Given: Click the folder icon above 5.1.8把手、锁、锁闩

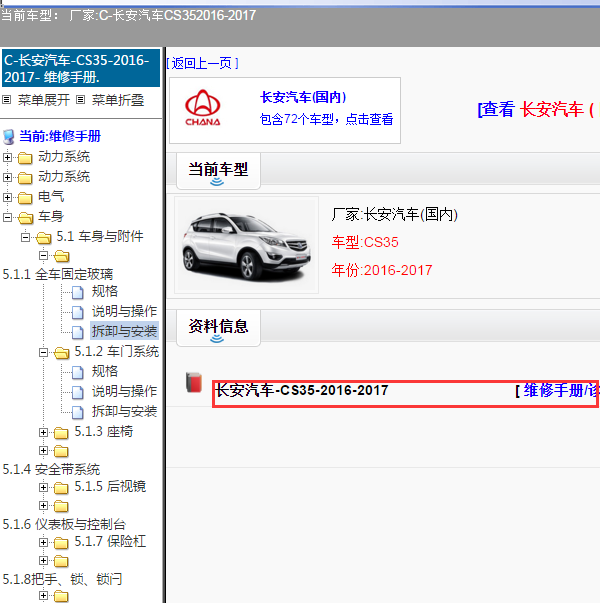Looking at the screenshot, I should (x=61, y=561).
